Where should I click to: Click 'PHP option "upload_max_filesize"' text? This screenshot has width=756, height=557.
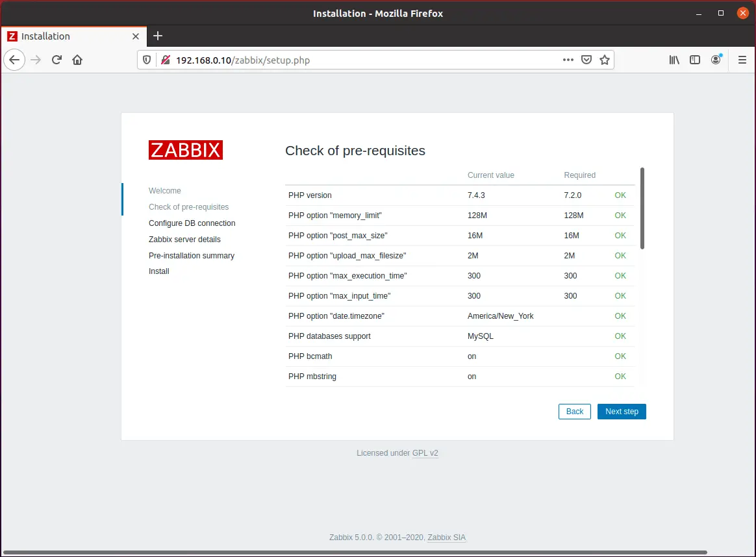347,256
